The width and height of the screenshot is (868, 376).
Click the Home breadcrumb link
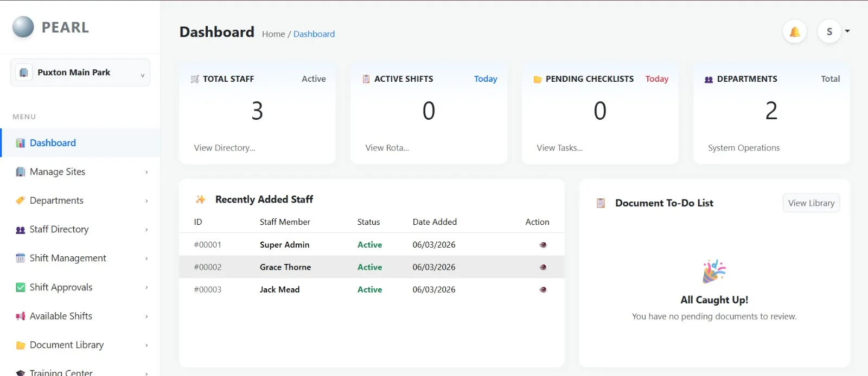coord(273,34)
